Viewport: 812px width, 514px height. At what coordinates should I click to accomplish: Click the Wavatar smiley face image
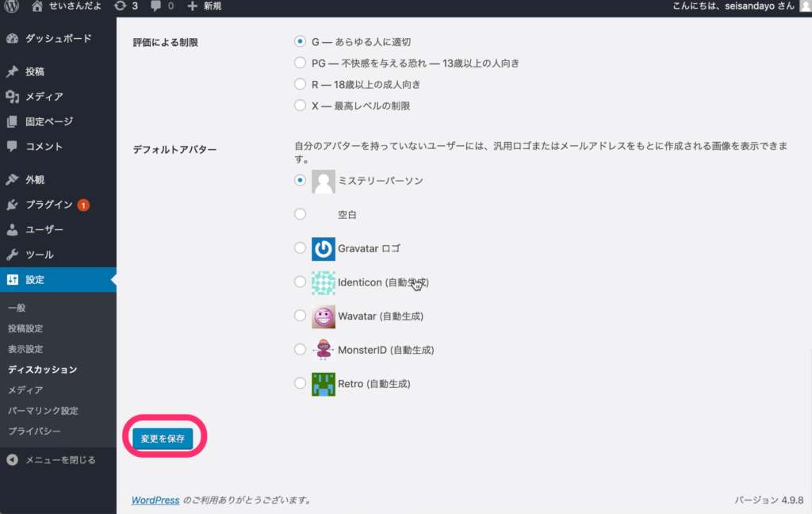point(324,316)
